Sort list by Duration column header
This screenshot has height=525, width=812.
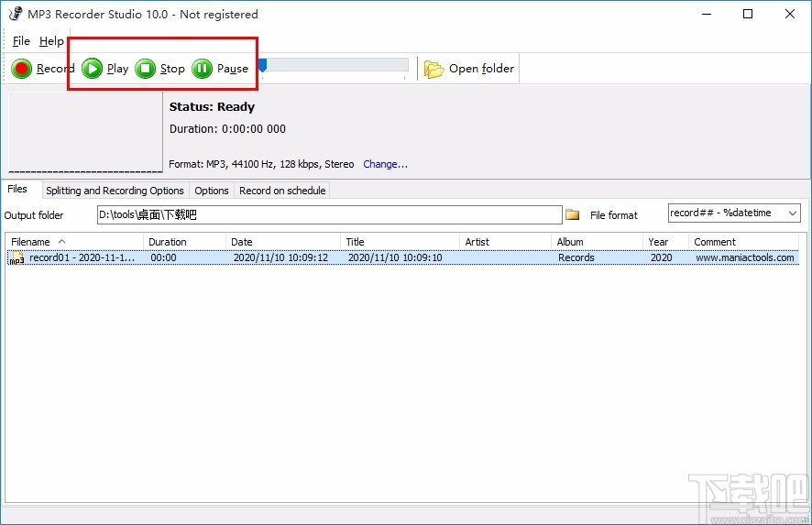pos(184,242)
